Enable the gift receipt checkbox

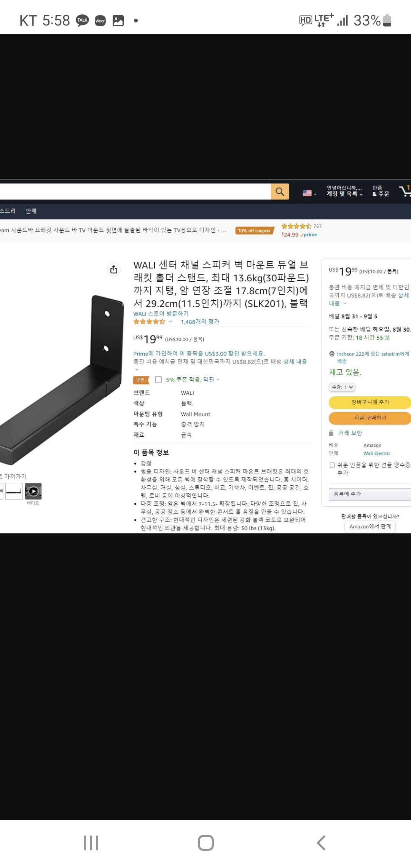tap(332, 465)
